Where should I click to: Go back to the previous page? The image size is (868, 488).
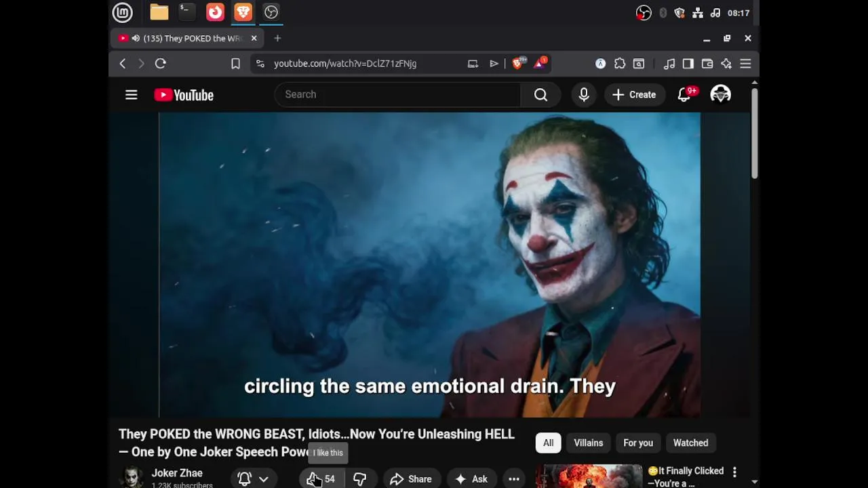pos(123,64)
